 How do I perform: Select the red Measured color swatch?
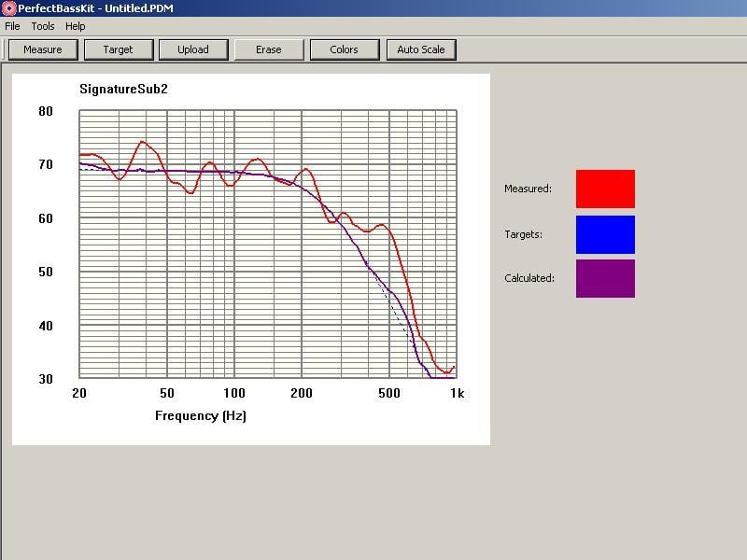pyautogui.click(x=605, y=189)
